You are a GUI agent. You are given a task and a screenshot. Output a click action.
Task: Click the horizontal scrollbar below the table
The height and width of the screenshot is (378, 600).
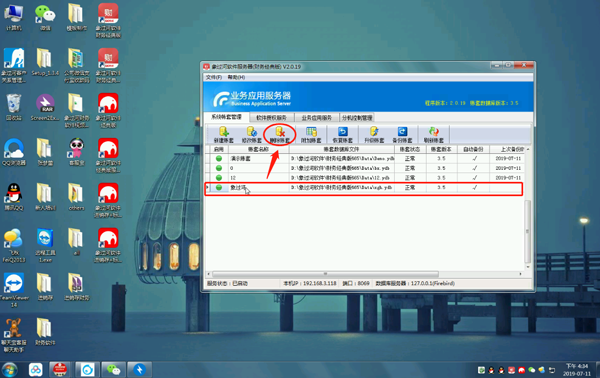[x=325, y=274]
